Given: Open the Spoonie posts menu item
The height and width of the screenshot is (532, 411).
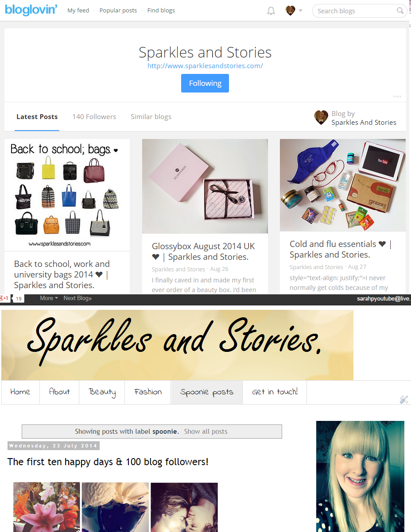Looking at the screenshot, I should 207,392.
